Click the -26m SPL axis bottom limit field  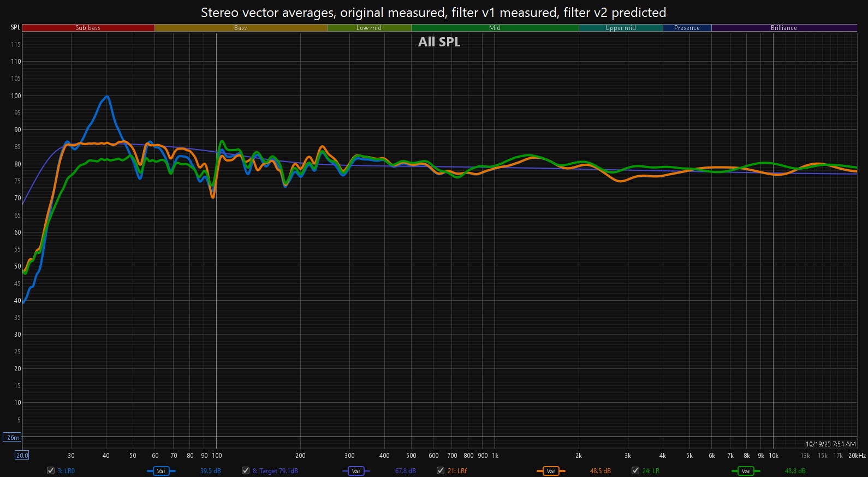click(12, 437)
